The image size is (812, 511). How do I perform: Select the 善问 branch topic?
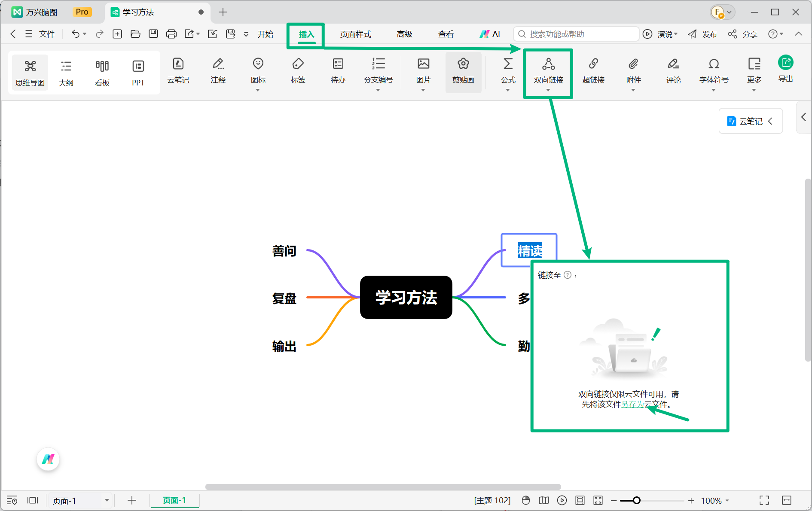284,251
